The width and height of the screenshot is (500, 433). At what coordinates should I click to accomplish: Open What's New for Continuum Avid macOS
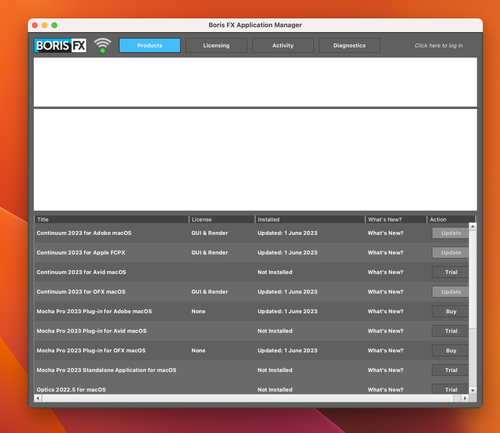pyautogui.click(x=385, y=272)
